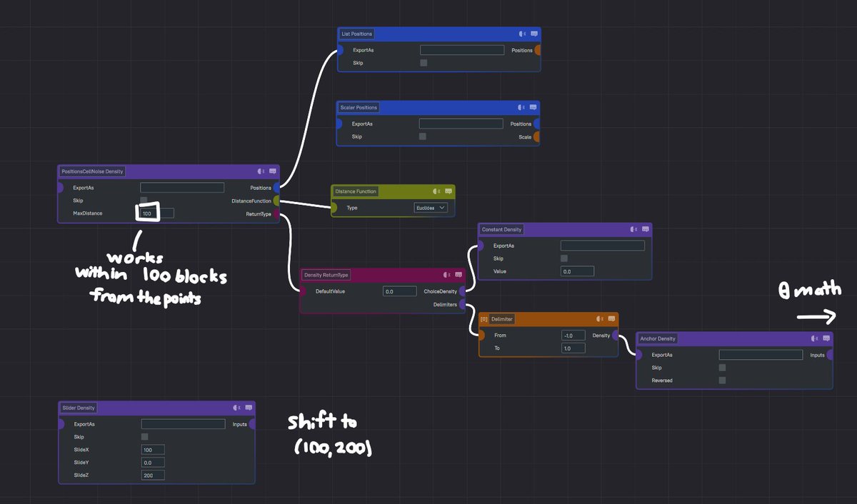Click ExportAs field in Scaler Positions node
This screenshot has width=857, height=504.
click(461, 124)
